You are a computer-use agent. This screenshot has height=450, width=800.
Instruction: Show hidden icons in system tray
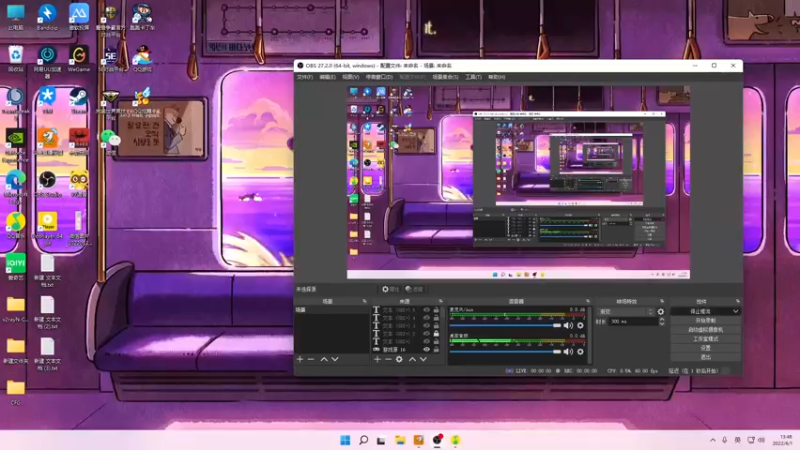click(712, 440)
